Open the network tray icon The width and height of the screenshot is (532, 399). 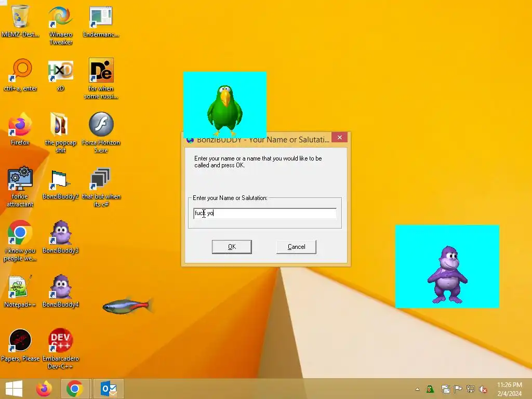471,389
